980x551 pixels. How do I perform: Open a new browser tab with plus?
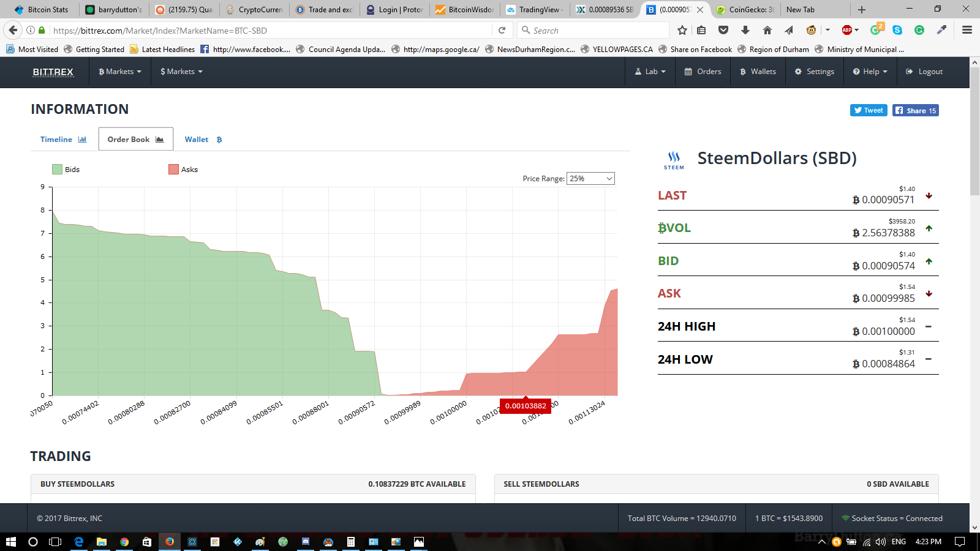click(x=862, y=10)
